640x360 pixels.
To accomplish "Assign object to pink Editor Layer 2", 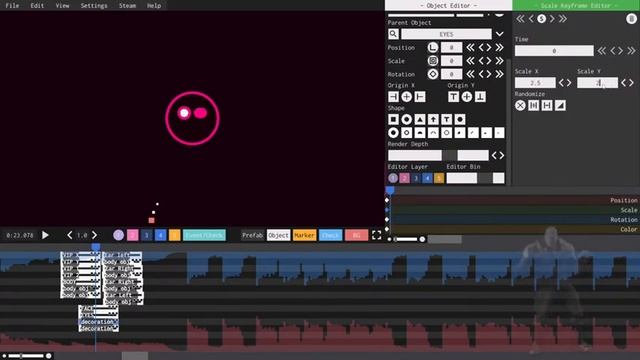I will click(404, 178).
